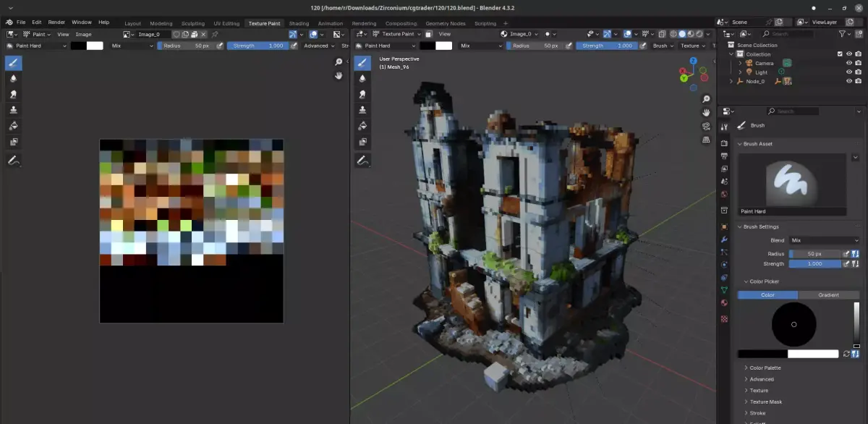Select the Fill tool in the image editor toolbar
The height and width of the screenshot is (424, 868).
point(13,126)
